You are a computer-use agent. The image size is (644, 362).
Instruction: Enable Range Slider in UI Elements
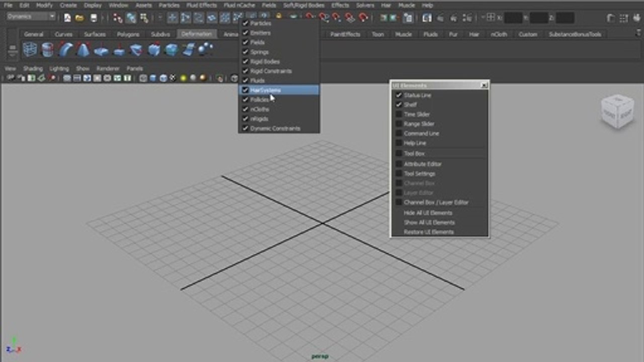point(398,124)
